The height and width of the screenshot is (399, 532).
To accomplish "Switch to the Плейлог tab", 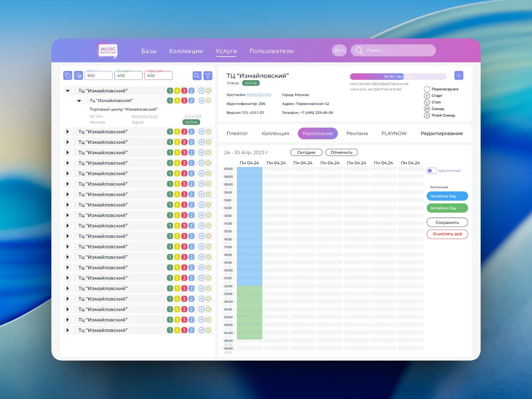I will point(238,133).
